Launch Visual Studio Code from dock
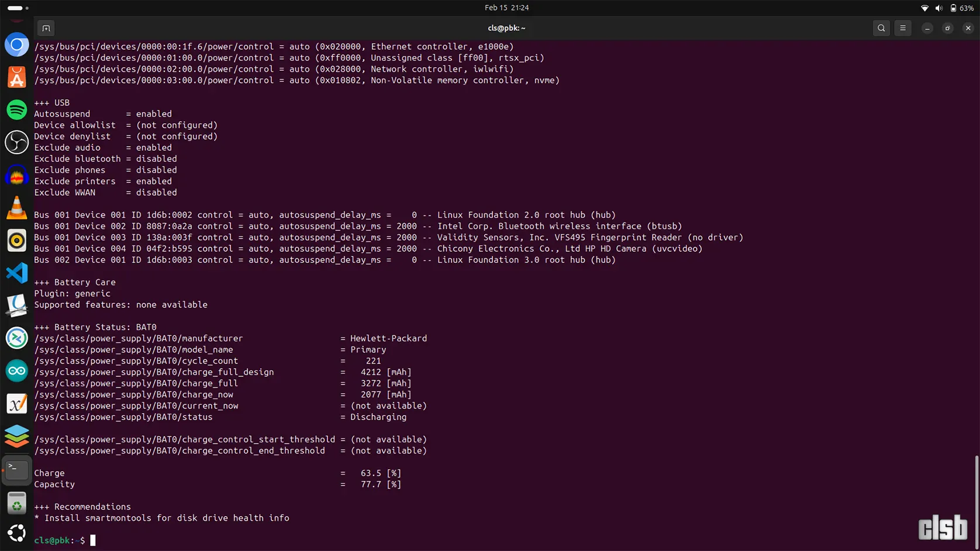The width and height of the screenshot is (980, 551). [16, 273]
